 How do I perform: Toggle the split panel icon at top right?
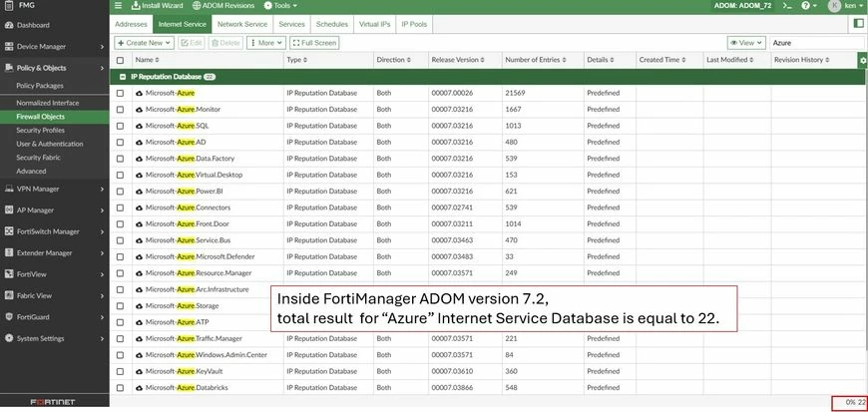pos(858,24)
